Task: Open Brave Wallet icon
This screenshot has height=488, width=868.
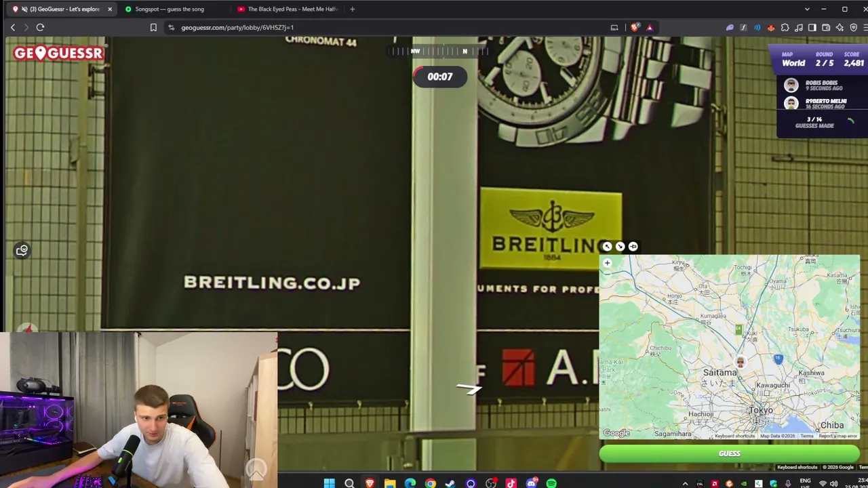Action: [826, 27]
